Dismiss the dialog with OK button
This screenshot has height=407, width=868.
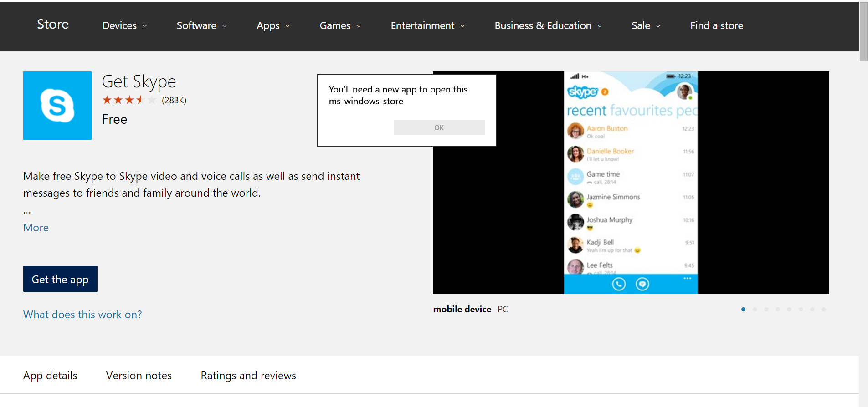pos(439,127)
